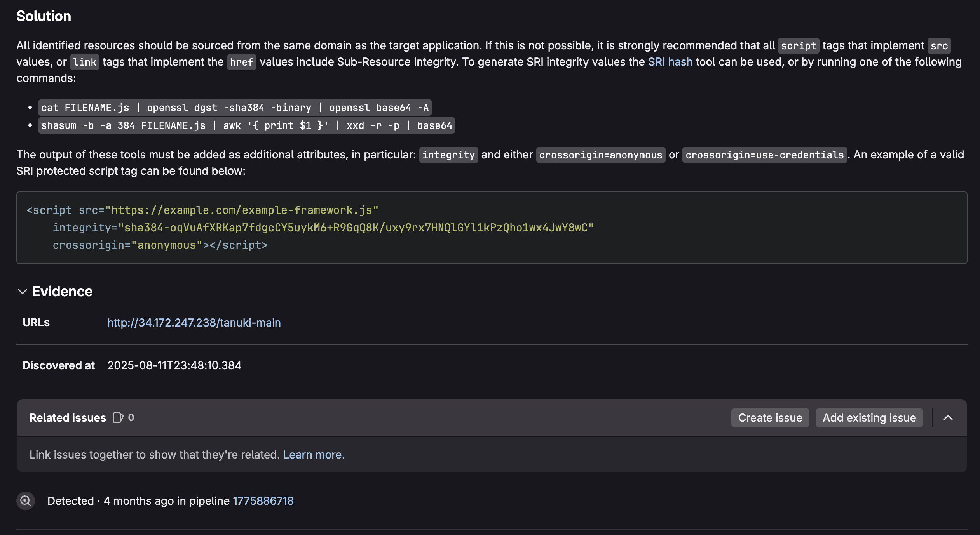Open the tanuki-main evidence URL
980x535 pixels.
coord(194,323)
